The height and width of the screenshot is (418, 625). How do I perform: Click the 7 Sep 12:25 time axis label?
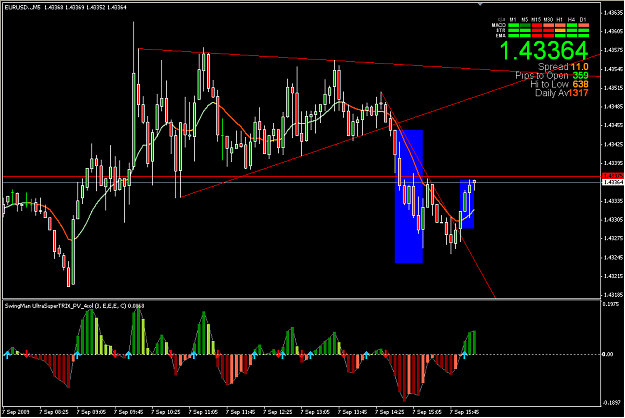click(x=278, y=411)
